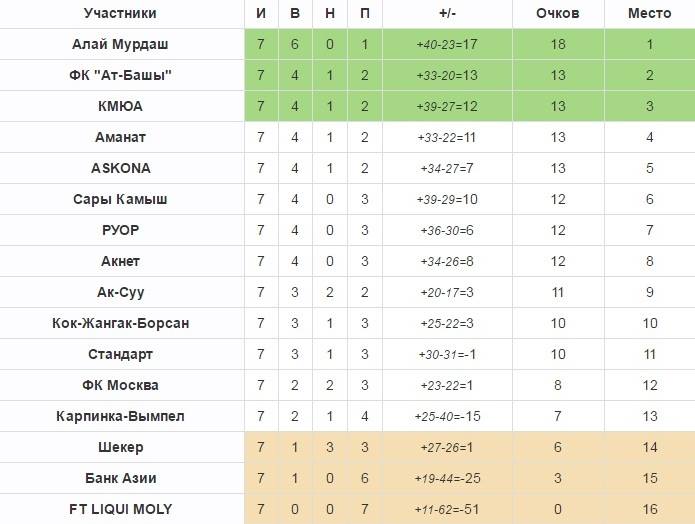
Task: Click the Участники column header
Action: (x=120, y=13)
